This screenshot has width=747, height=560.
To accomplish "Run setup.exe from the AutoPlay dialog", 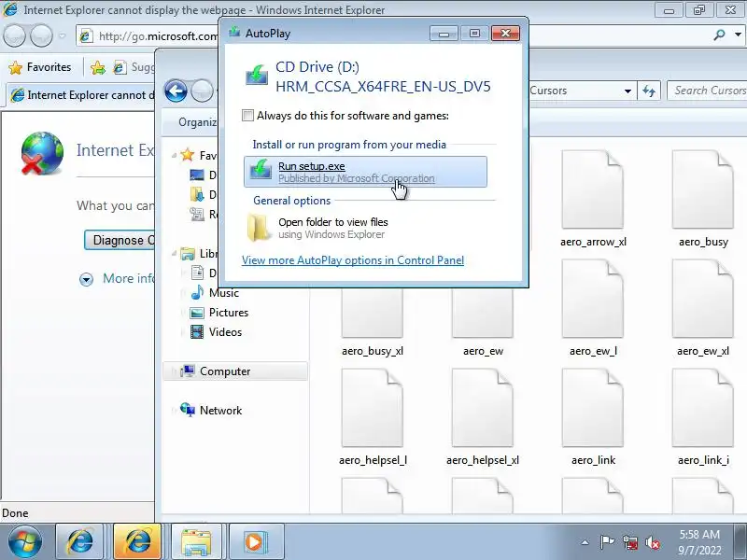I will [x=365, y=172].
